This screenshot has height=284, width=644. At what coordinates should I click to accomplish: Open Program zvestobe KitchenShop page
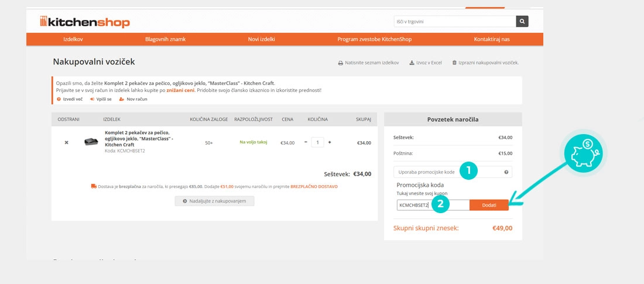pyautogui.click(x=374, y=39)
